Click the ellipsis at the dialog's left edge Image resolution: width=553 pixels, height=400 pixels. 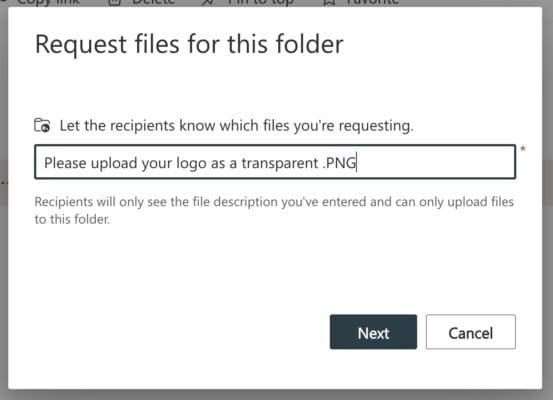(x=4, y=183)
